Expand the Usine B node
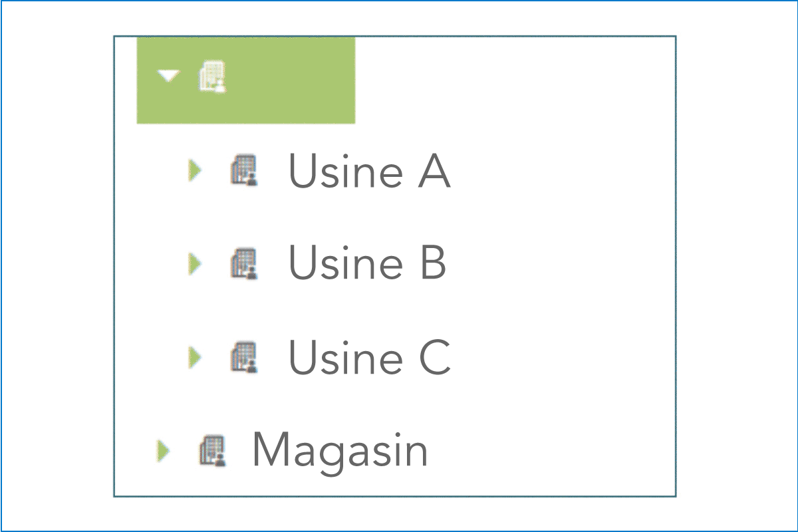Viewport: 798px width, 532px height. (194, 263)
